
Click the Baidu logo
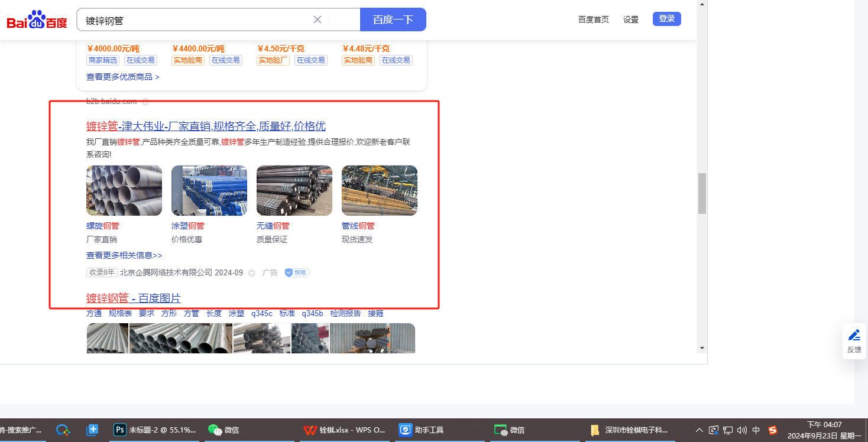[x=37, y=19]
